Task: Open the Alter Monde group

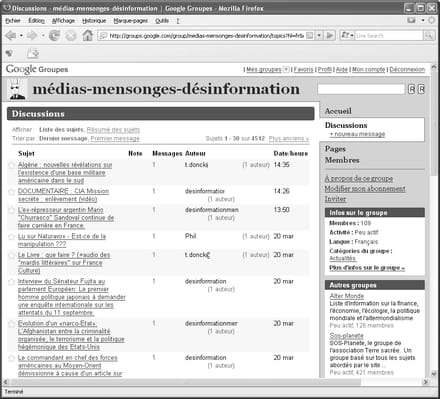Action: 347,296
